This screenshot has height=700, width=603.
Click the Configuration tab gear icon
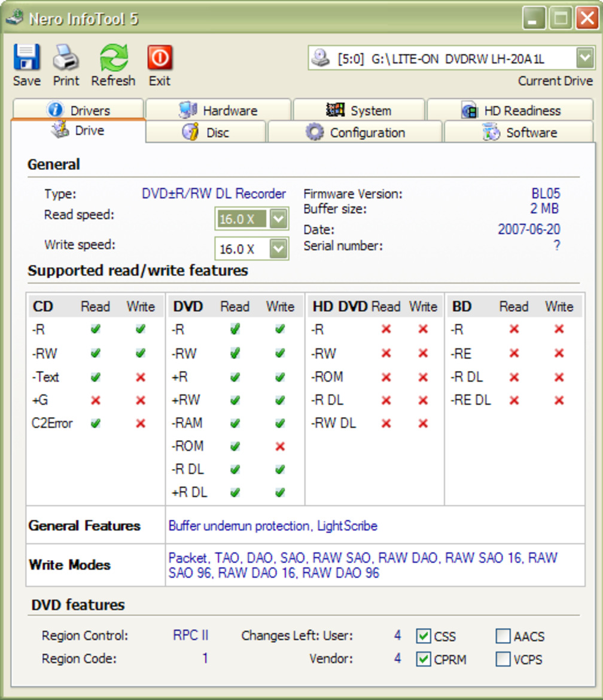point(315,132)
